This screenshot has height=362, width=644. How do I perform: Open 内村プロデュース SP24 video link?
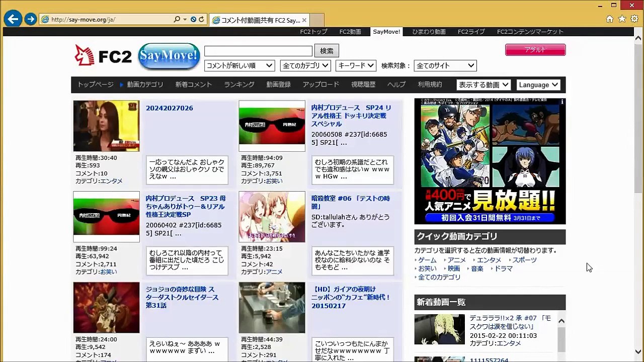click(351, 116)
